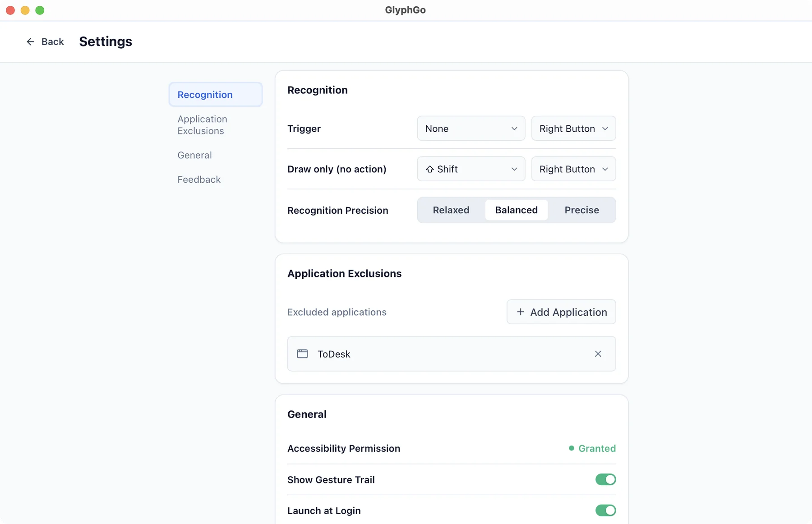Go to Application Exclusions in the sidebar
Image resolution: width=812 pixels, height=524 pixels.
click(x=216, y=125)
